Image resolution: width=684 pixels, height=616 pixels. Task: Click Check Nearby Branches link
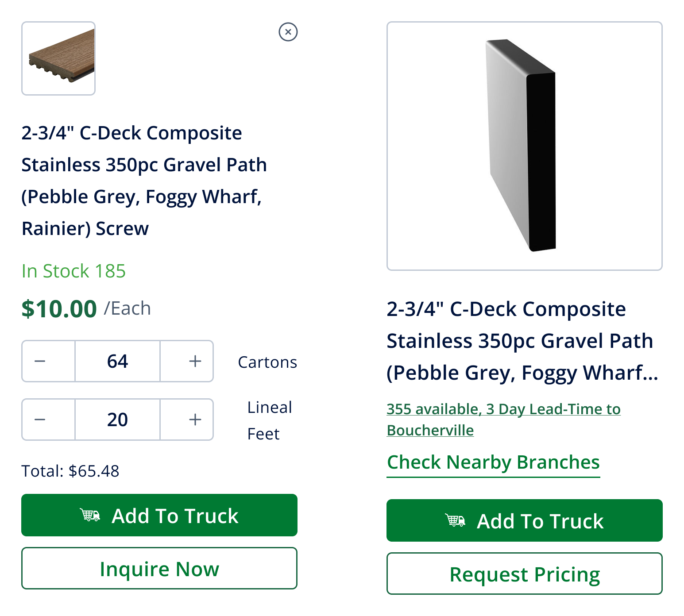(x=493, y=462)
